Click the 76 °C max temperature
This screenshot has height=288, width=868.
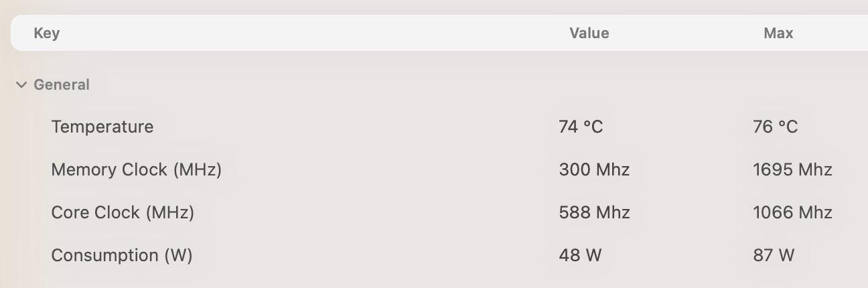tap(776, 127)
